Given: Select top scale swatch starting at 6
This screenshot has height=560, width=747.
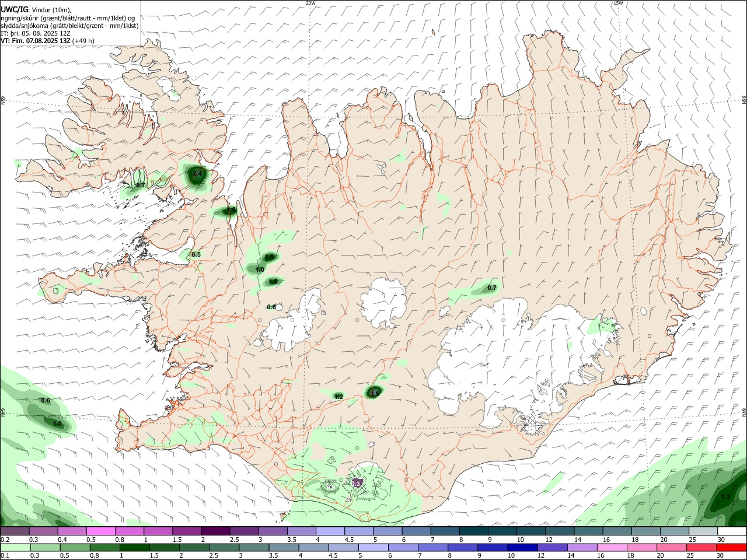Looking at the screenshot, I should [x=417, y=531].
